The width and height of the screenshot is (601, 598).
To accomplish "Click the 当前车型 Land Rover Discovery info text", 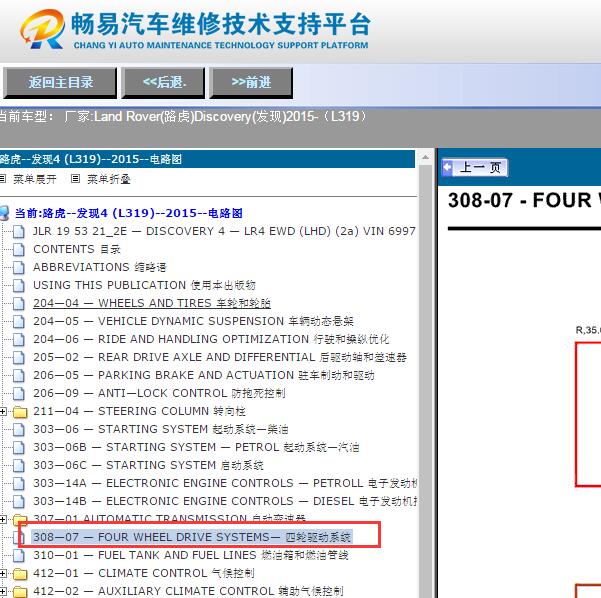I will 182,116.
